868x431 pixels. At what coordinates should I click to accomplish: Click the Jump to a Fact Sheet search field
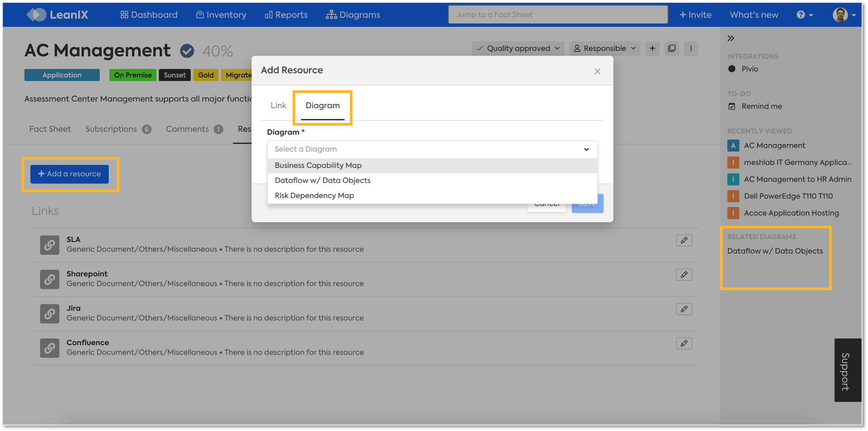[x=558, y=15]
